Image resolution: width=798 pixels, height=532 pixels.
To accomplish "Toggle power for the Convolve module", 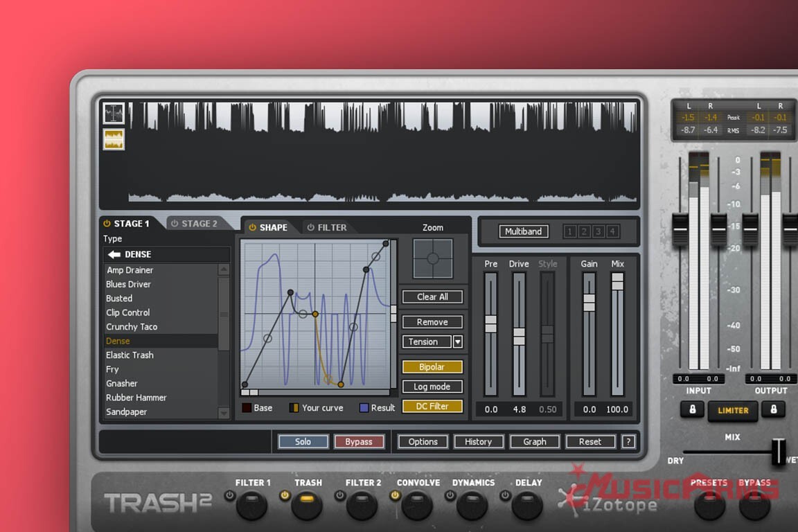I will (395, 495).
